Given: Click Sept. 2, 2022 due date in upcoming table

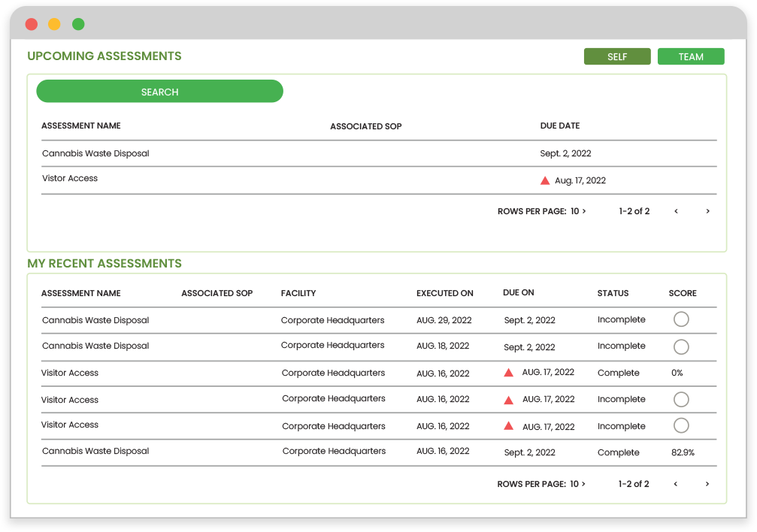Looking at the screenshot, I should coord(565,153).
